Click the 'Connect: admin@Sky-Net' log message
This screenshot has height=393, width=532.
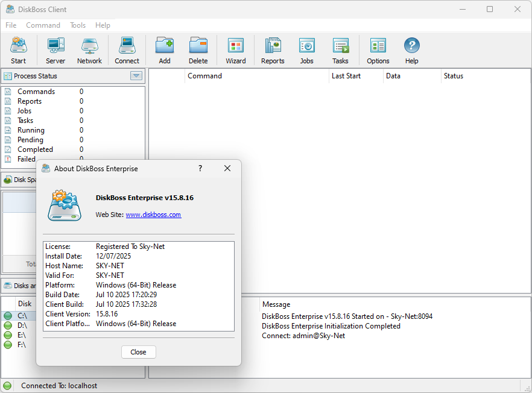[303, 336]
